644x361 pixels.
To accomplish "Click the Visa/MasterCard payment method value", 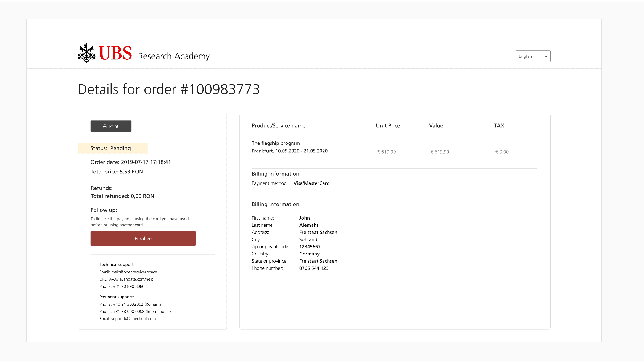I will tap(312, 183).
